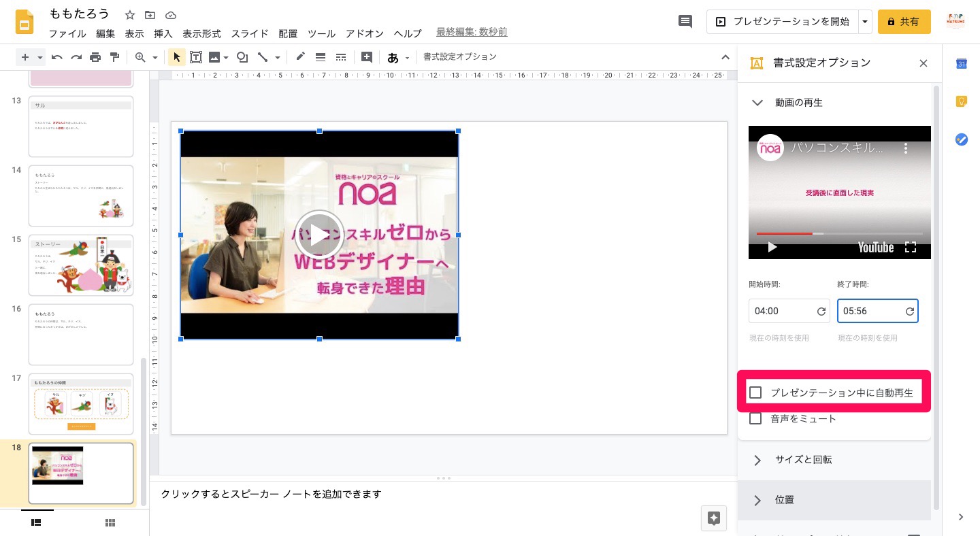Open Google Calendar in the side panel
Viewport: 980px width, 536px height.
pos(962,63)
